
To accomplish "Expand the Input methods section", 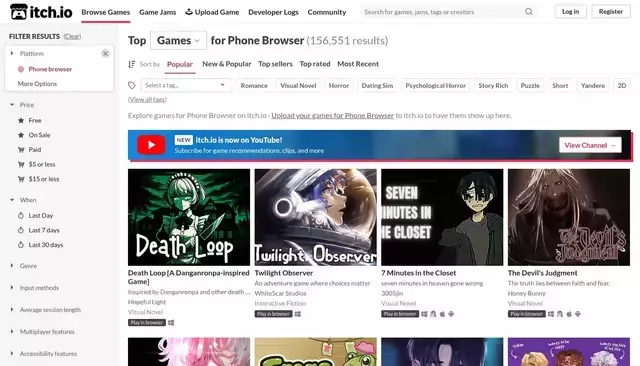I will (x=39, y=288).
